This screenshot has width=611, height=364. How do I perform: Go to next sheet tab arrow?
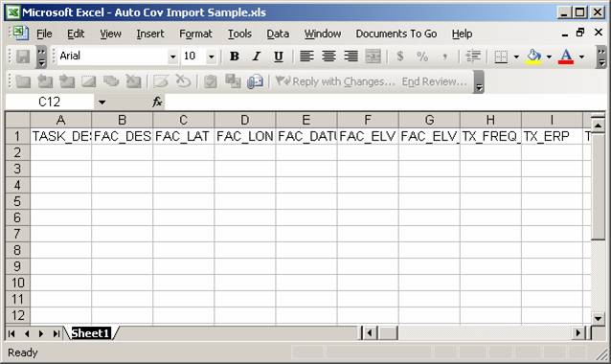click(41, 333)
